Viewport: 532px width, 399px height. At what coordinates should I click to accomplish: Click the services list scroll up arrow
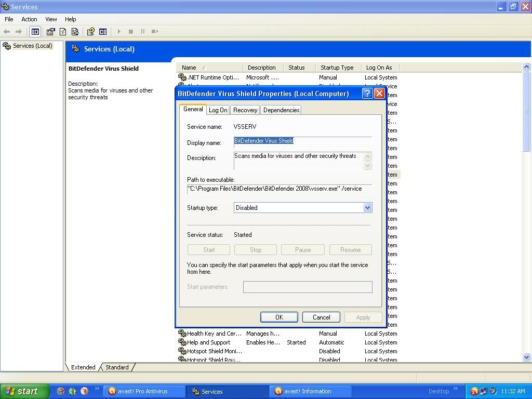click(527, 67)
